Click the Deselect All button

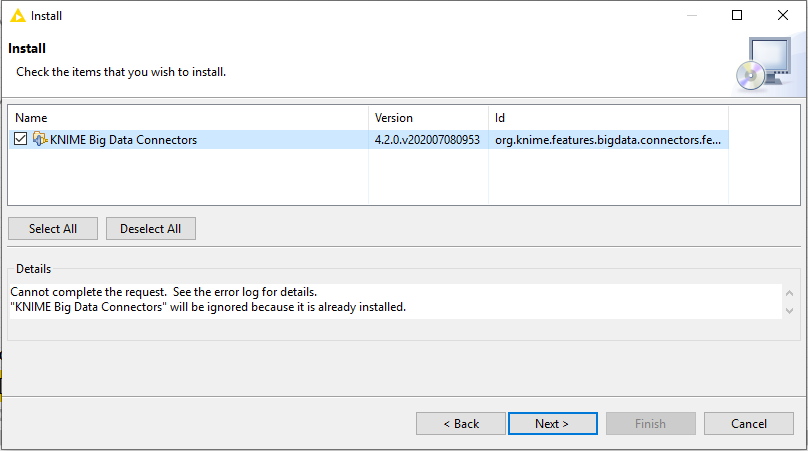coord(151,229)
